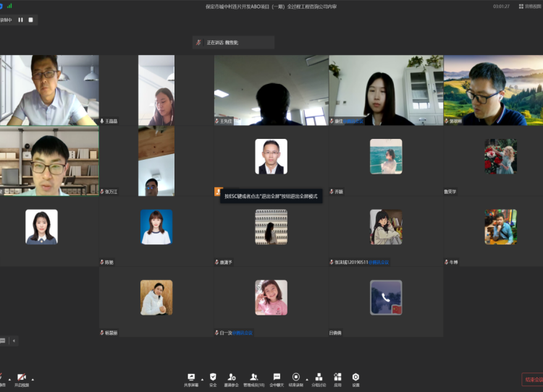543x392 pixels.
Task: Click the red End Meeting button
Action: tap(532, 379)
